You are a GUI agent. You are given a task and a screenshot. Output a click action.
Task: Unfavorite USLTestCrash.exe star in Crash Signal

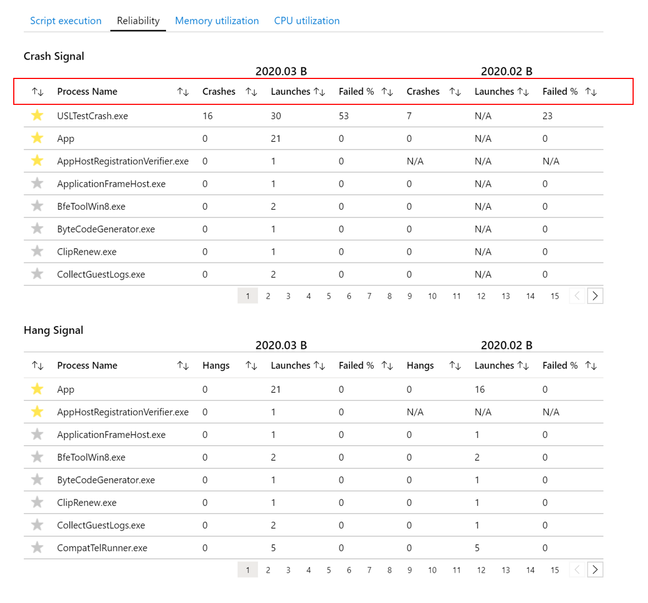(37, 115)
